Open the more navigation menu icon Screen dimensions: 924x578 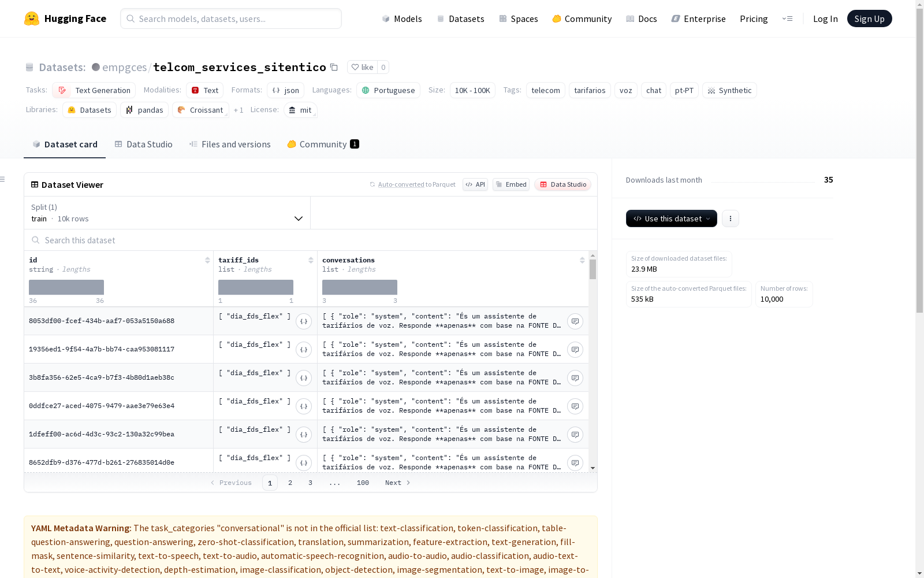(x=787, y=18)
